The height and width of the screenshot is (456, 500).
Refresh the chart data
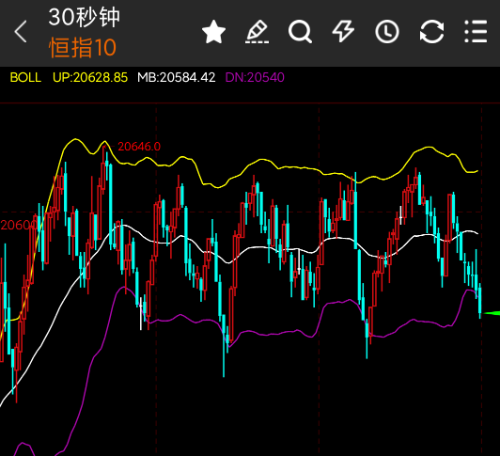[432, 32]
